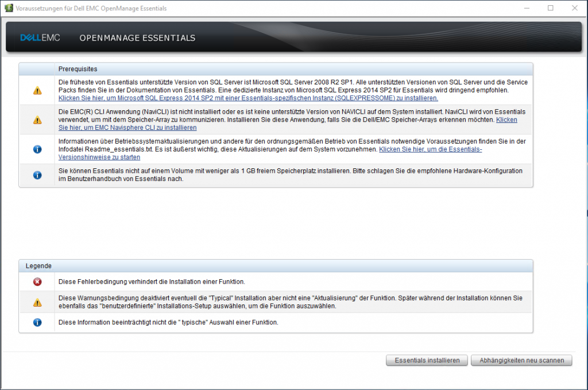Screen dimensions: 588x390
Task: Click the red error icon in the Legende section
Action: pos(36,281)
